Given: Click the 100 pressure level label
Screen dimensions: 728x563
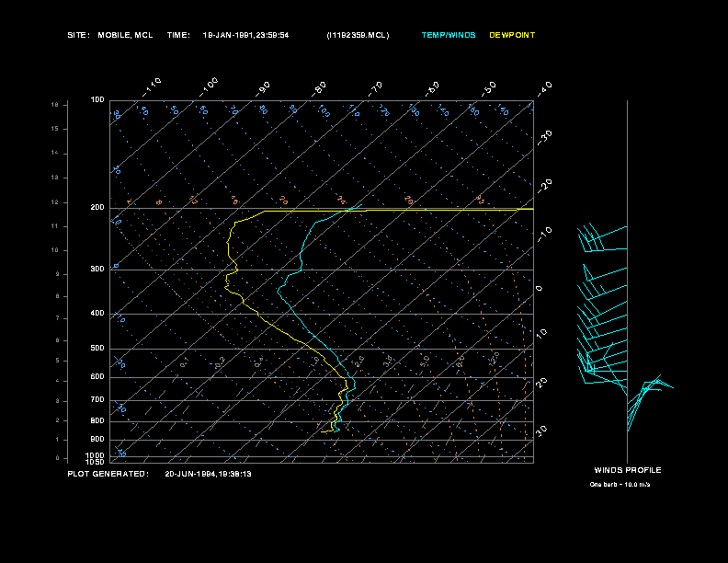Looking at the screenshot, I should pyautogui.click(x=97, y=100).
